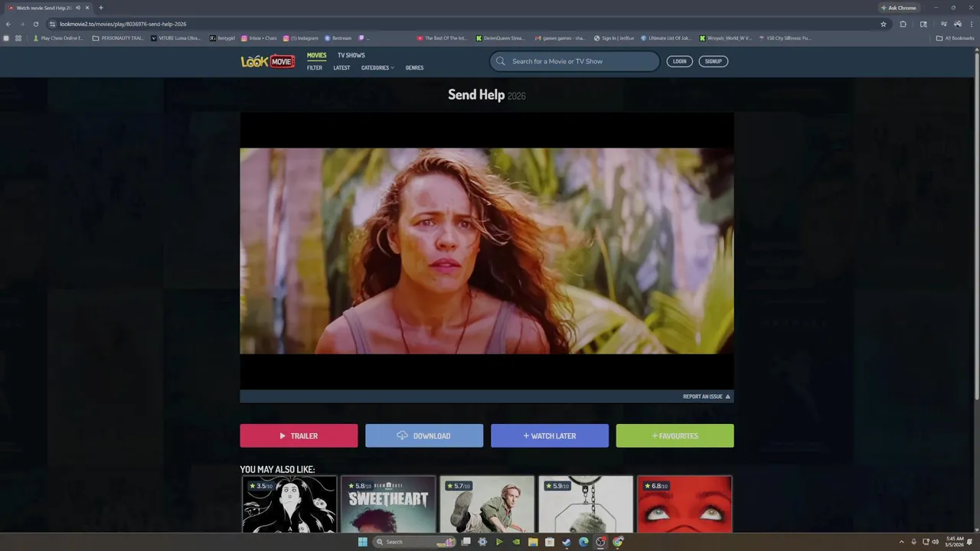
Task: Go to the Latest movies page
Action: pyautogui.click(x=341, y=68)
